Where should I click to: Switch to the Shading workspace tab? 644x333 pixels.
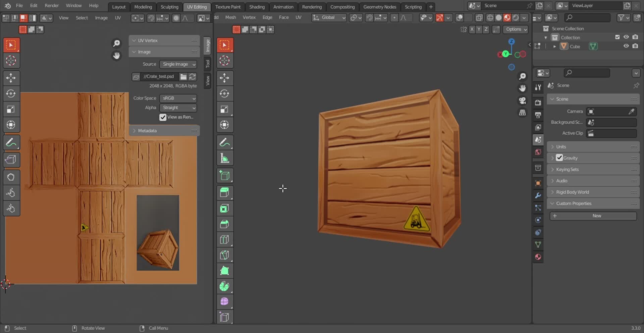(257, 7)
